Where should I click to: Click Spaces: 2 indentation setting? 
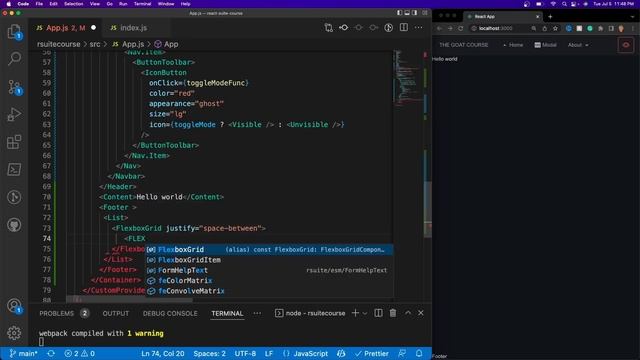209,353
